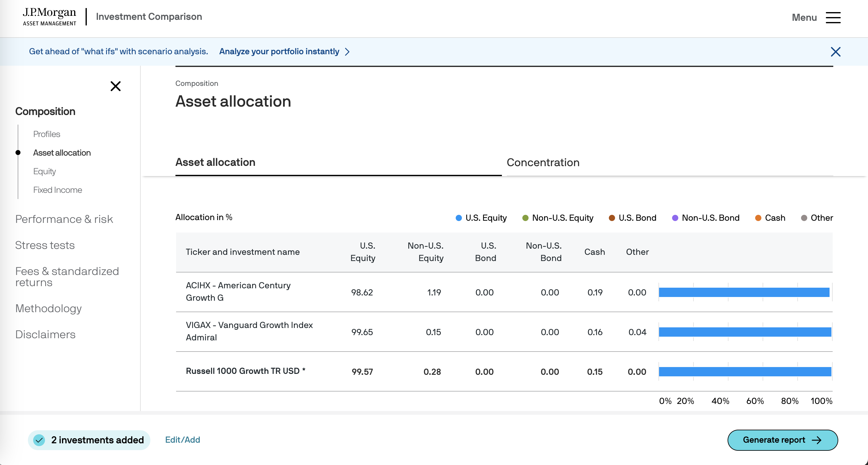
Task: Expand Fees & standardized returns section
Action: (x=67, y=277)
